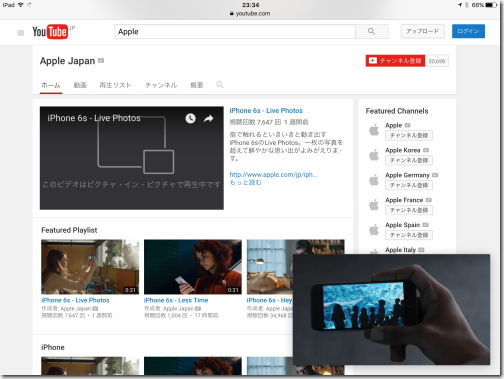This screenshot has height=379, width=504.
Task: Click the channel search magnifier icon
Action: pyautogui.click(x=220, y=85)
